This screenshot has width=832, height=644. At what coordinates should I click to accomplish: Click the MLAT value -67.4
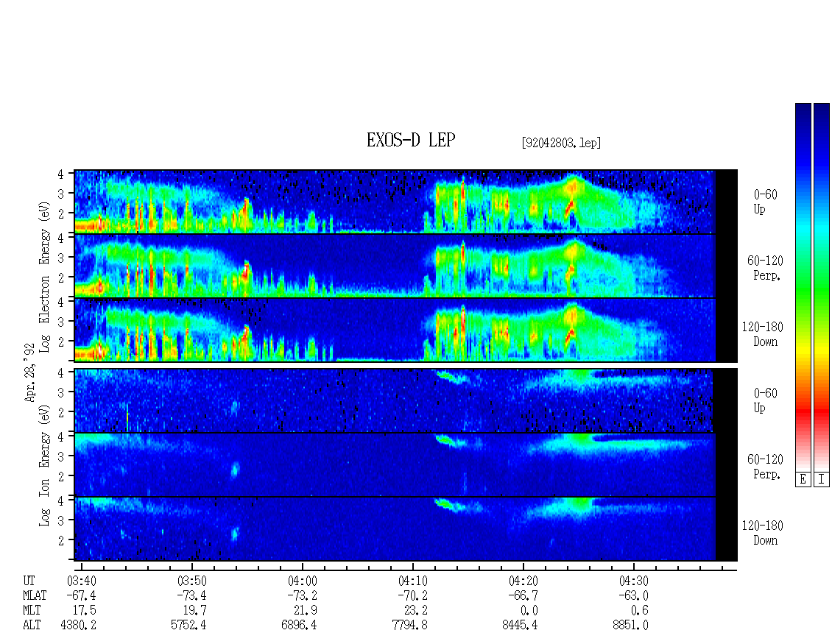81,595
